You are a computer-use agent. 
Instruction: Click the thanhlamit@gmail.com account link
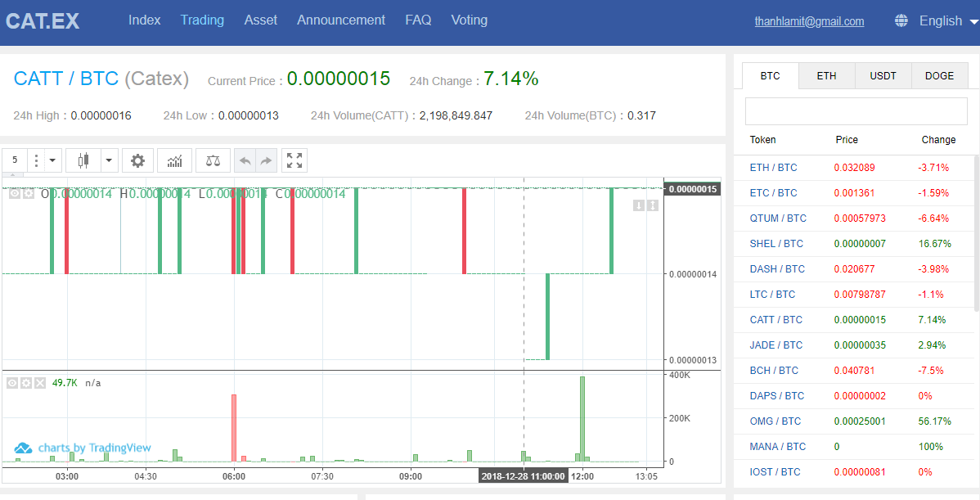809,21
